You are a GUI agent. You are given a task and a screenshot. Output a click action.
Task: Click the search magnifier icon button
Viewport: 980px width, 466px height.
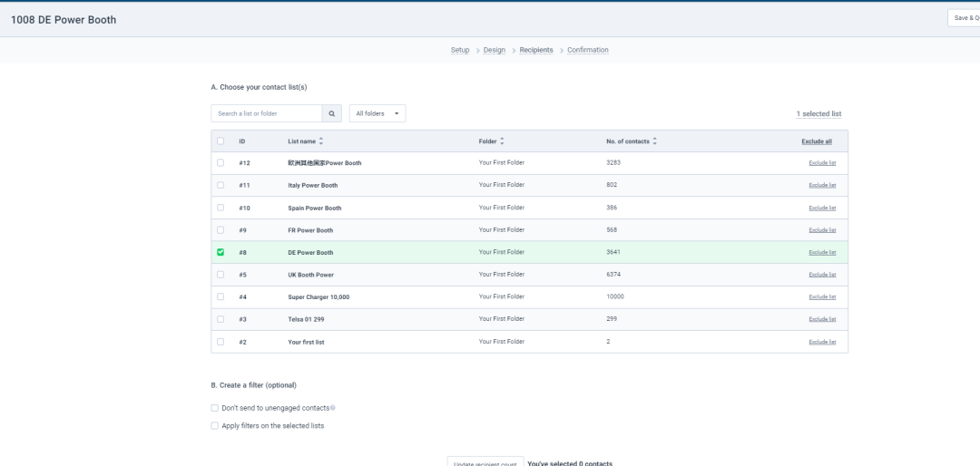click(332, 113)
